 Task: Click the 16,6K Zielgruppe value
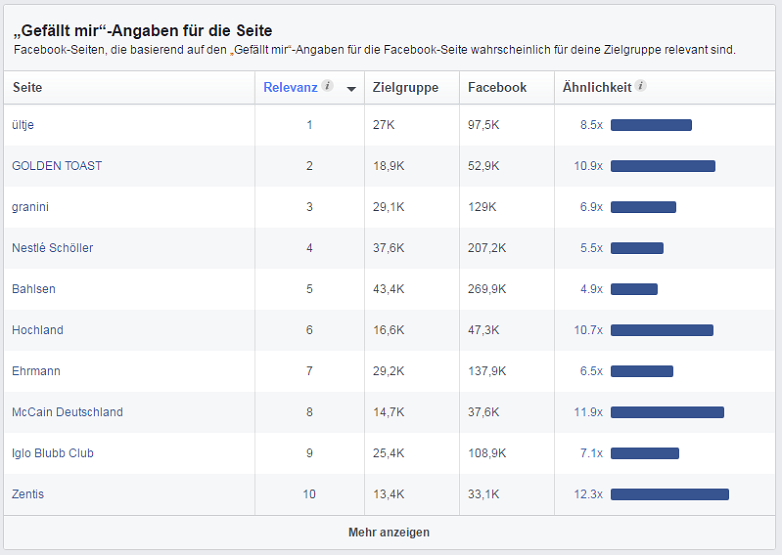pyautogui.click(x=389, y=330)
